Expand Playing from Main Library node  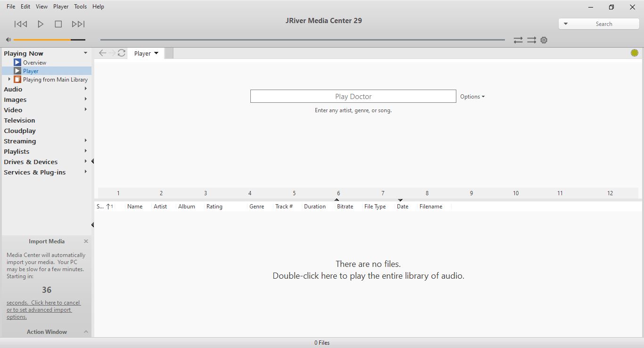coord(9,79)
